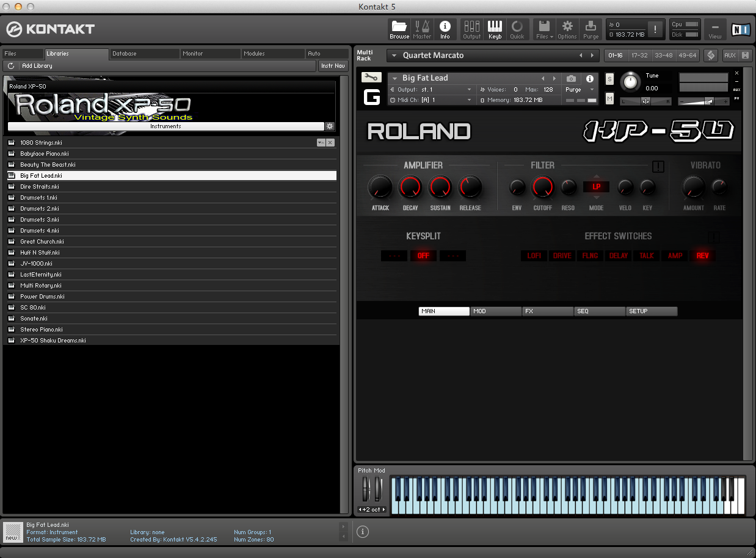The height and width of the screenshot is (558, 756).
Task: Adjust the pan slider below Tune
Action: pos(646,101)
